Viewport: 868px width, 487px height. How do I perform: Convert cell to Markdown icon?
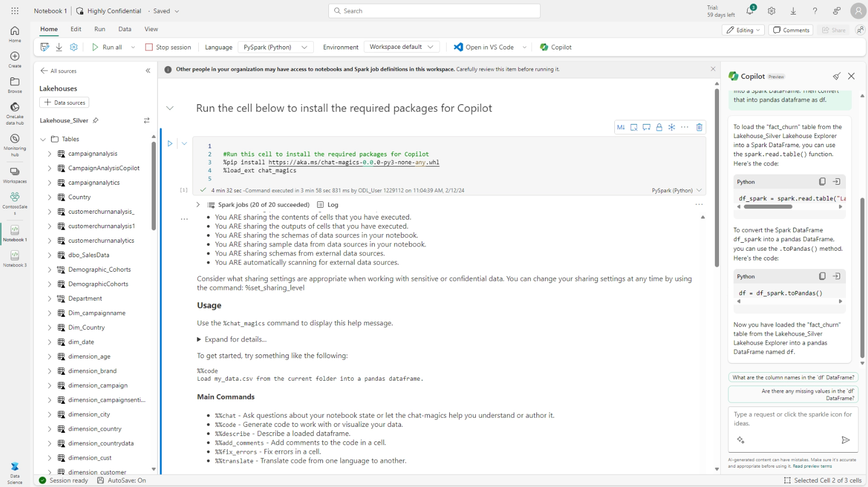pyautogui.click(x=621, y=127)
